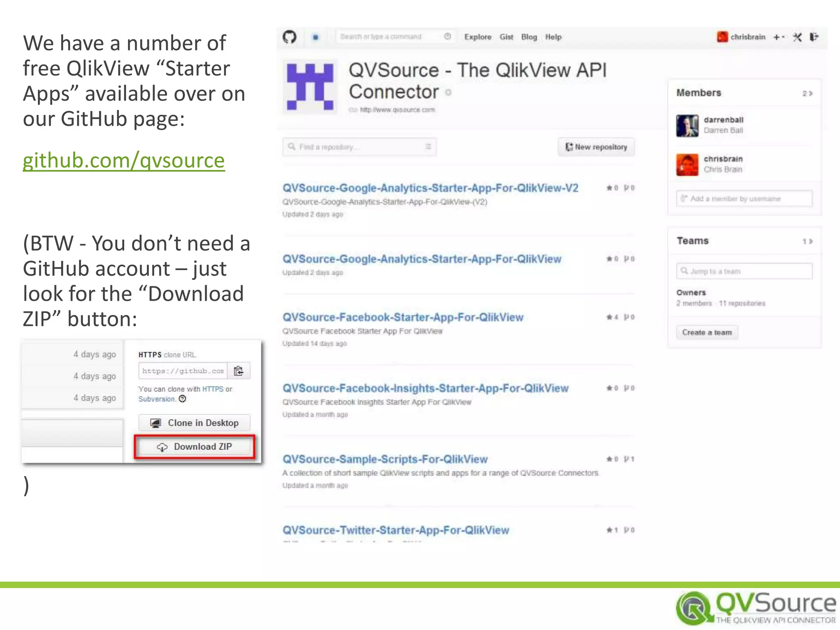Open the Gist menu item
Screen dimensions: 840x630
[507, 37]
